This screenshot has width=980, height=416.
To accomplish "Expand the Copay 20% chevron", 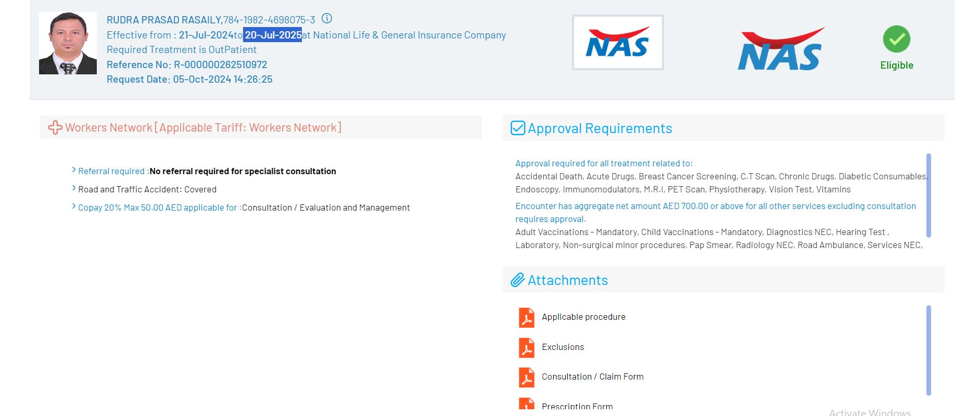I will pos(74,206).
